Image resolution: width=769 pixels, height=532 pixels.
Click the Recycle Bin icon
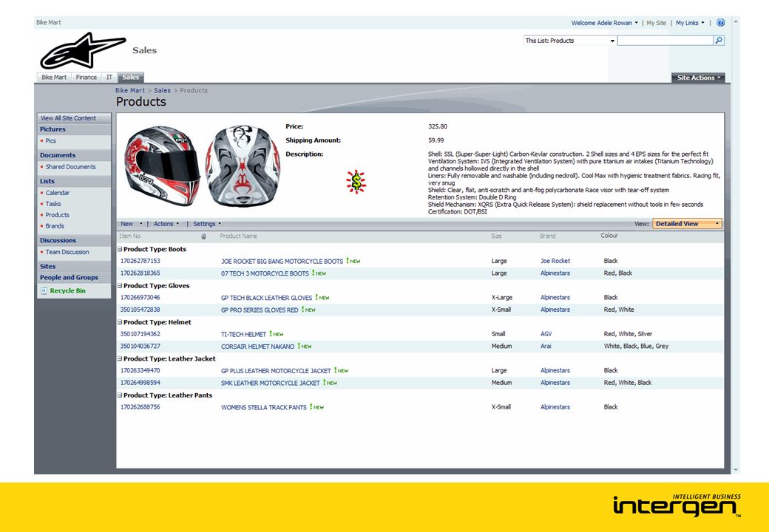tap(44, 290)
